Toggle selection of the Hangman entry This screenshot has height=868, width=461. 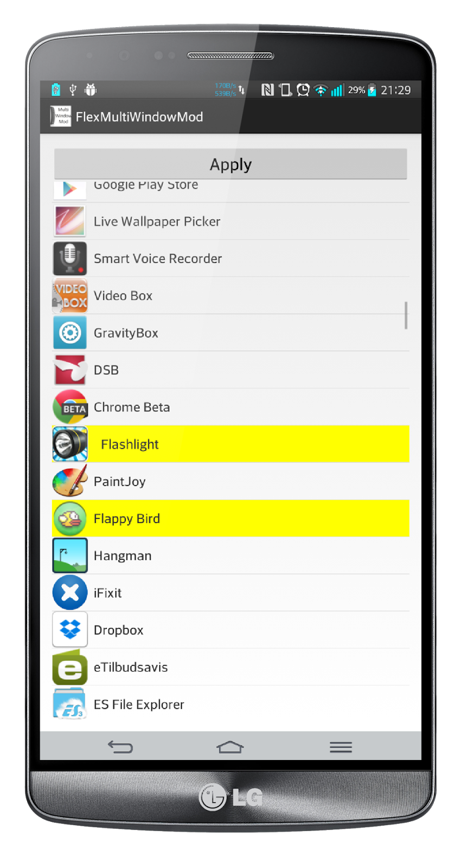[230, 556]
